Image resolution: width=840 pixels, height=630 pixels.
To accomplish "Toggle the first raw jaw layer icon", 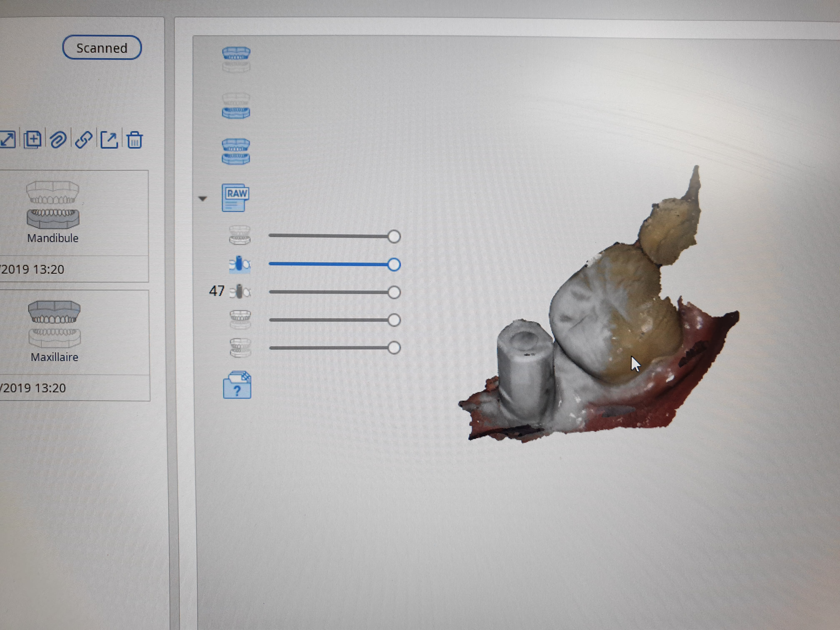I will (x=240, y=235).
